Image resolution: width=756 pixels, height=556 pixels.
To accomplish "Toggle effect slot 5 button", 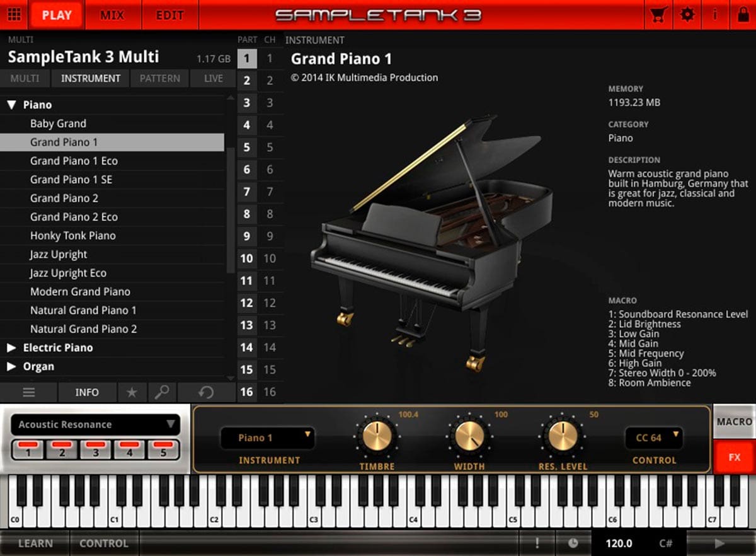I will point(163,449).
